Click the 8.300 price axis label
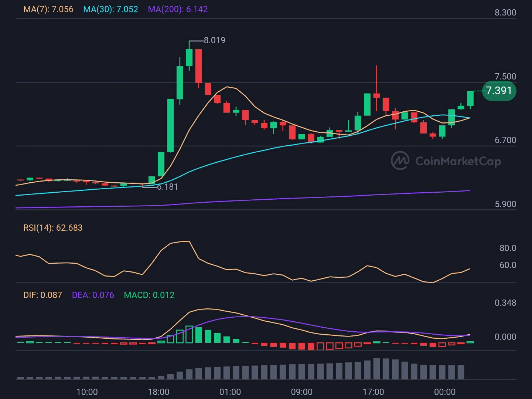The height and width of the screenshot is (399, 532). click(505, 13)
